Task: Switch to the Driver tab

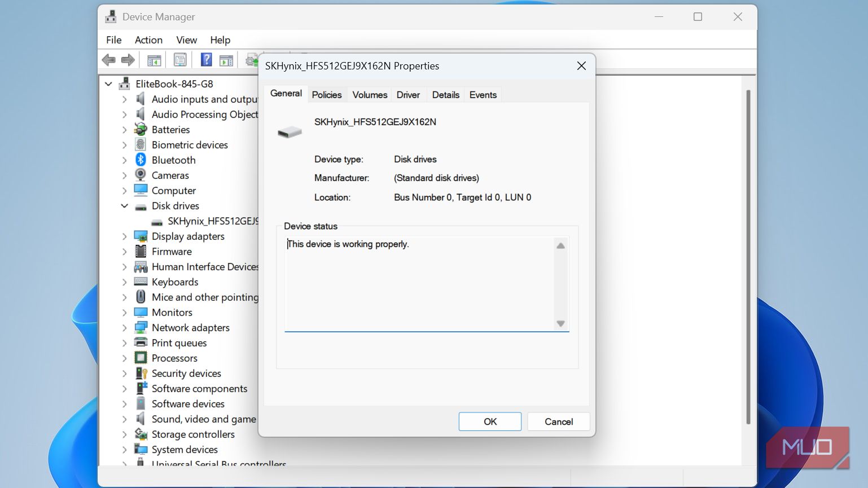Action: point(408,95)
